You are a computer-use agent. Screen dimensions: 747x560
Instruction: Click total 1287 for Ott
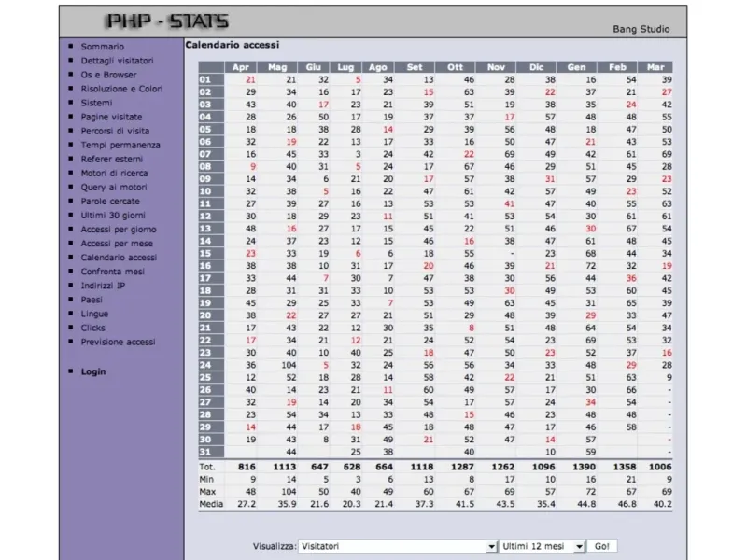462,468
